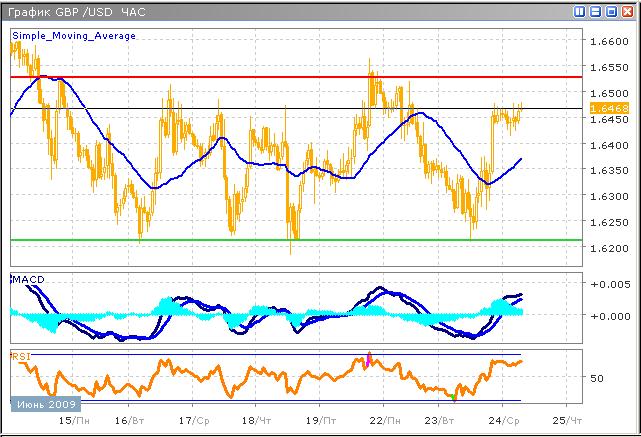The image size is (641, 437).
Task: Click the 17/Ср date on time axis
Action: [194, 422]
